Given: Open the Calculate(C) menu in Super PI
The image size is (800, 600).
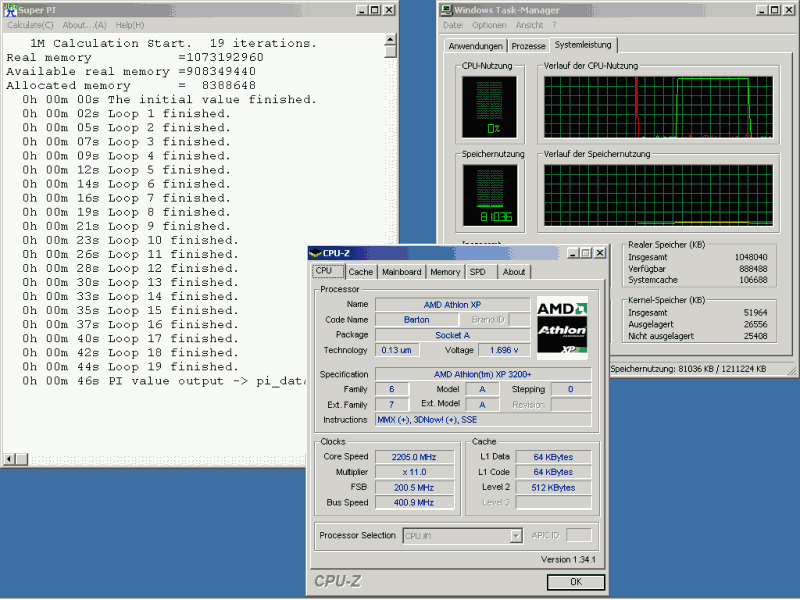Looking at the screenshot, I should pos(30,25).
